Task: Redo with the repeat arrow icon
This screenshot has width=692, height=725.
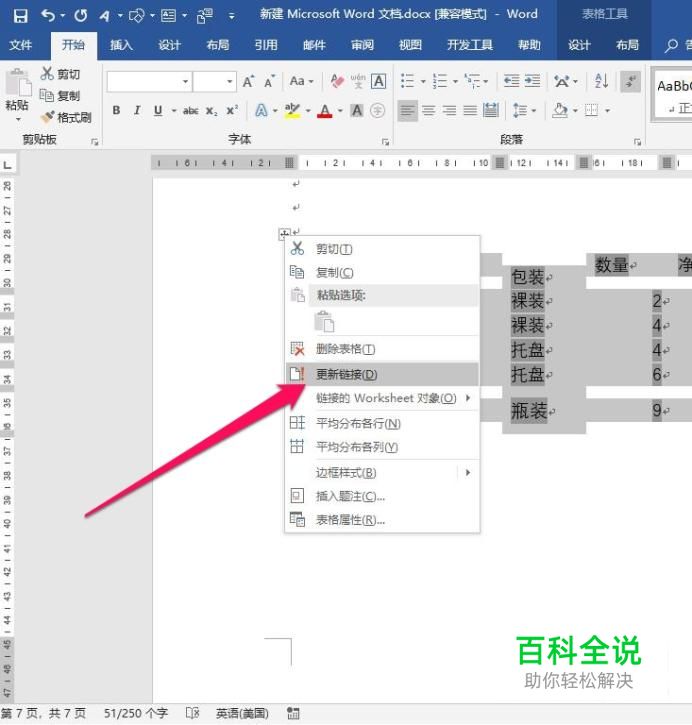Action: coord(81,16)
